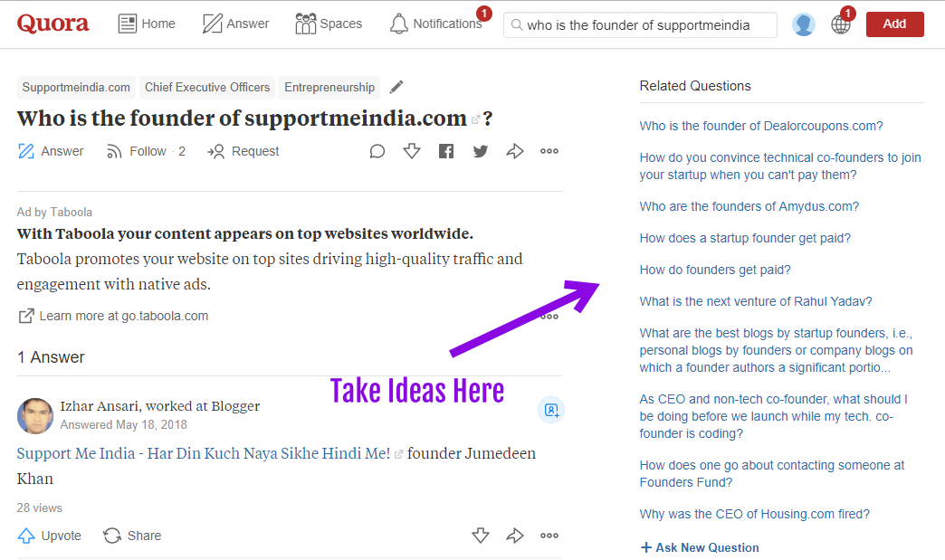Upvote Izhar Ansari's answer
This screenshot has height=560, width=945.
click(50, 536)
